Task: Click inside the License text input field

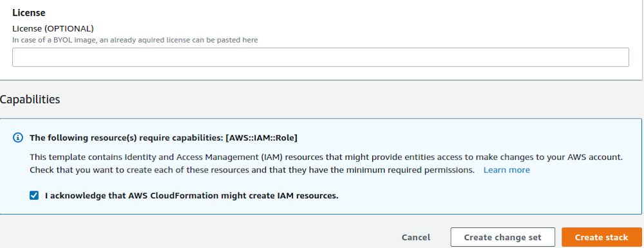Action: (320, 57)
